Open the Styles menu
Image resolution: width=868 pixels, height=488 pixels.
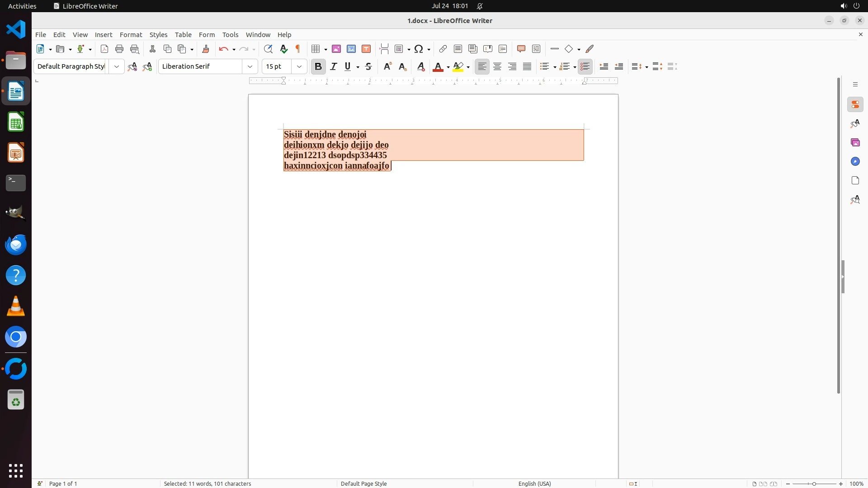point(158,35)
